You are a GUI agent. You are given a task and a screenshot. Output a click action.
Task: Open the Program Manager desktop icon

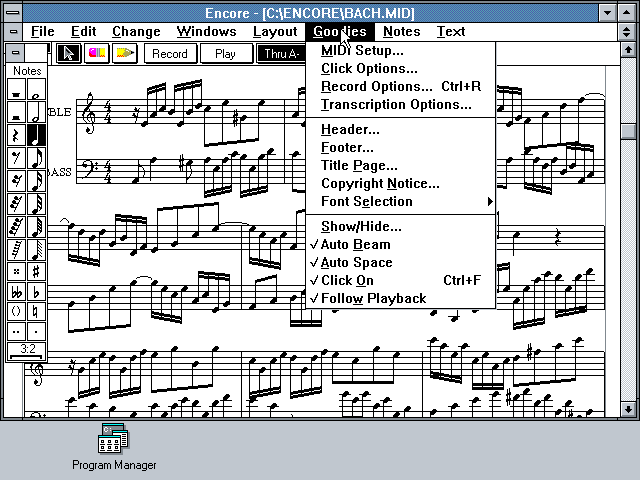point(114,447)
